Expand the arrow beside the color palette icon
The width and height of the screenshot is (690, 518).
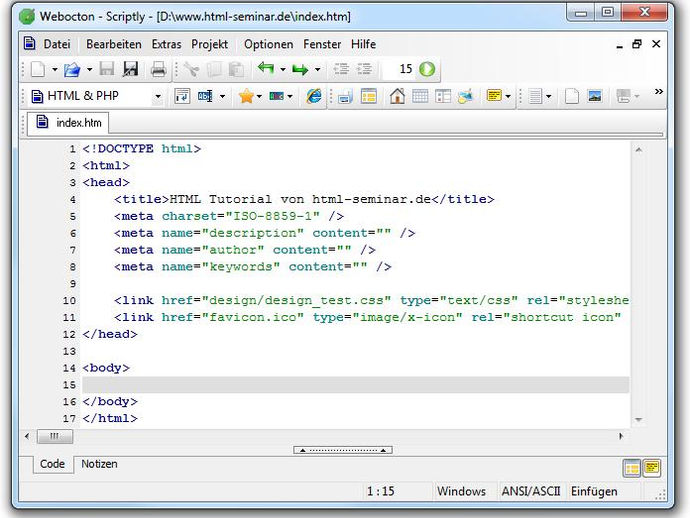pos(290,96)
